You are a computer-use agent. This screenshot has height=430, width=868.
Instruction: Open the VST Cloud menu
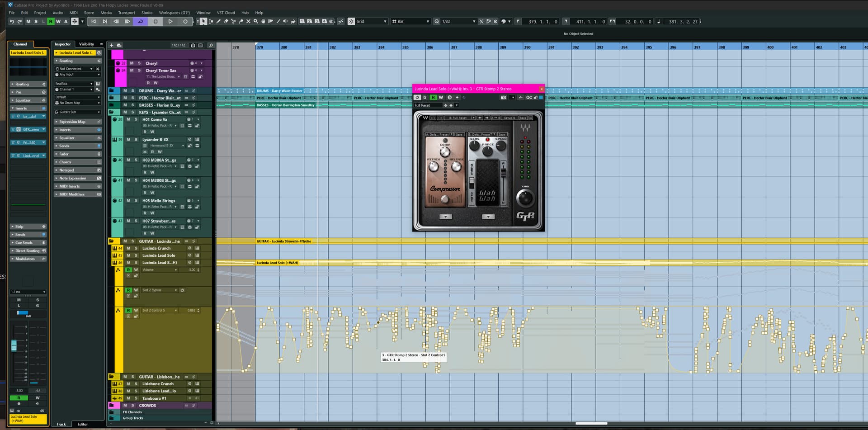point(226,13)
